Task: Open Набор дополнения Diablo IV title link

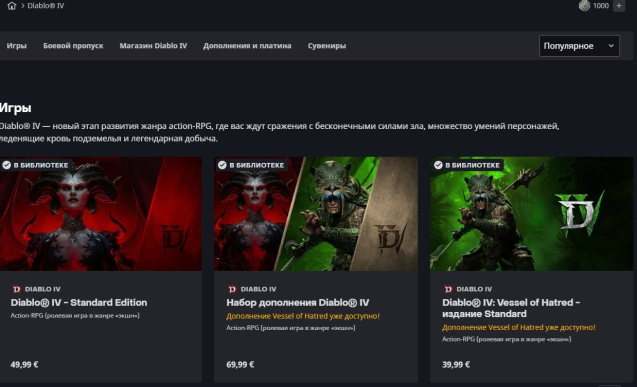Action: (x=298, y=303)
